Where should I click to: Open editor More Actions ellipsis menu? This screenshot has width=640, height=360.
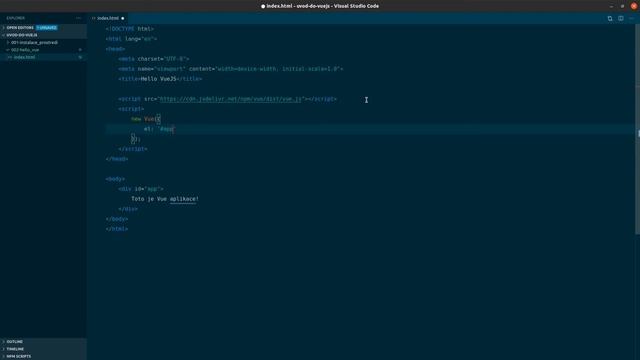631,18
